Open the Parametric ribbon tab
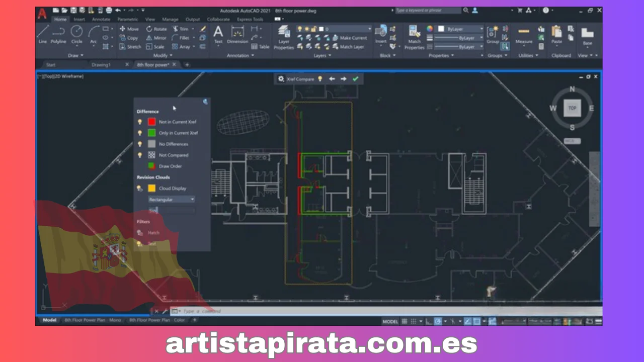This screenshot has height=362, width=644. coord(128,20)
